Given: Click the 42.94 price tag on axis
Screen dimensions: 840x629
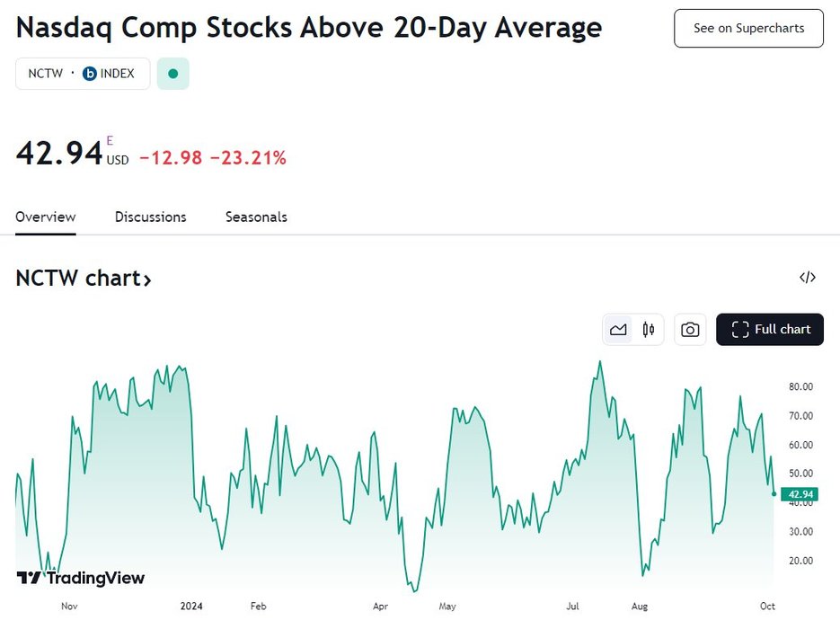Looking at the screenshot, I should (799, 494).
